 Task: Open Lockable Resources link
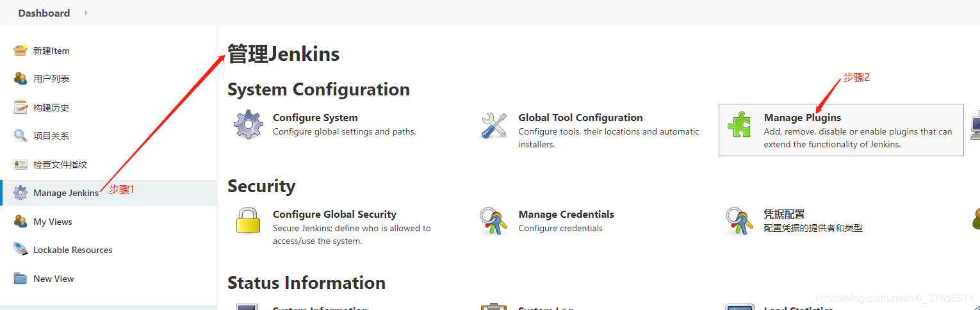pyautogui.click(x=73, y=250)
